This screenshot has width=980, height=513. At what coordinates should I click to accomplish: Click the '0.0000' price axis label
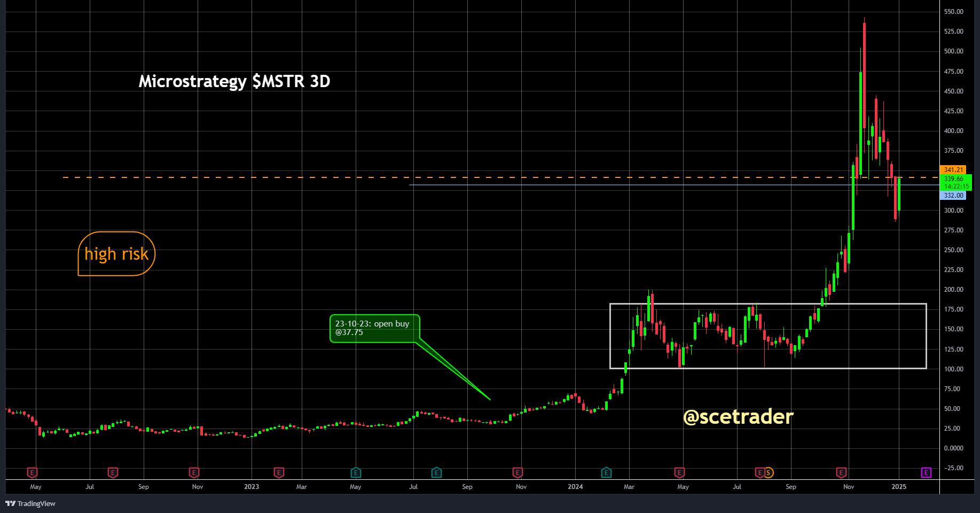[953, 448]
